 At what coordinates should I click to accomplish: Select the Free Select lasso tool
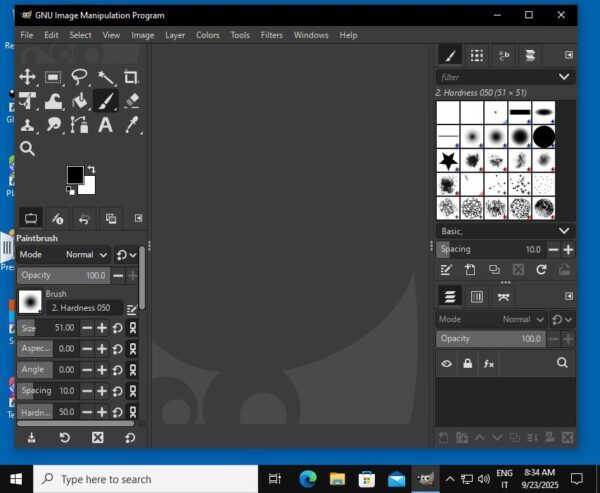pyautogui.click(x=79, y=77)
